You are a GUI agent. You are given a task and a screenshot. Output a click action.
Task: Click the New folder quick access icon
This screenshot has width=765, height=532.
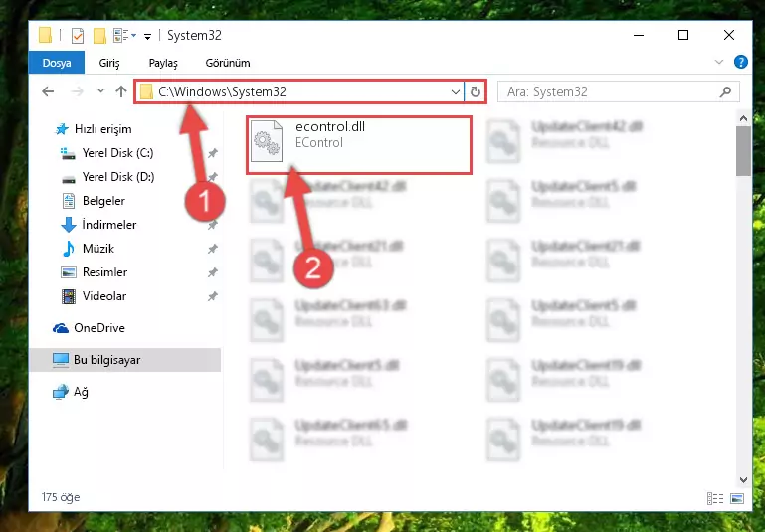(99, 36)
